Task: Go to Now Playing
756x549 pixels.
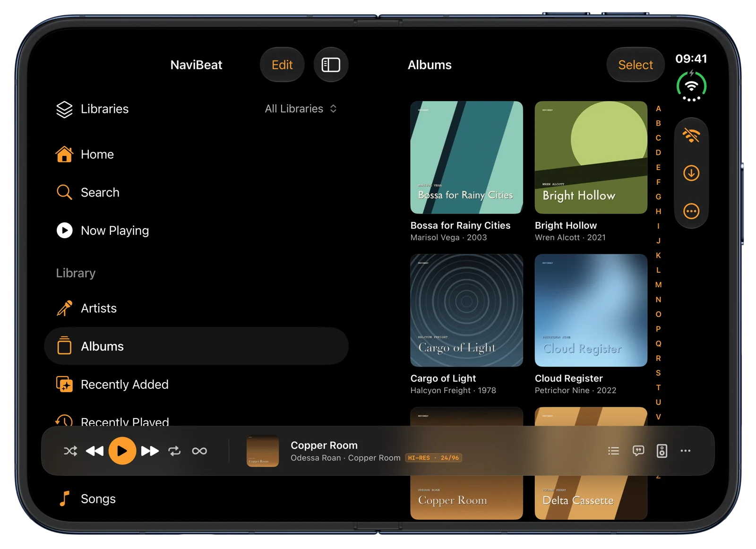Action: pyautogui.click(x=196, y=231)
